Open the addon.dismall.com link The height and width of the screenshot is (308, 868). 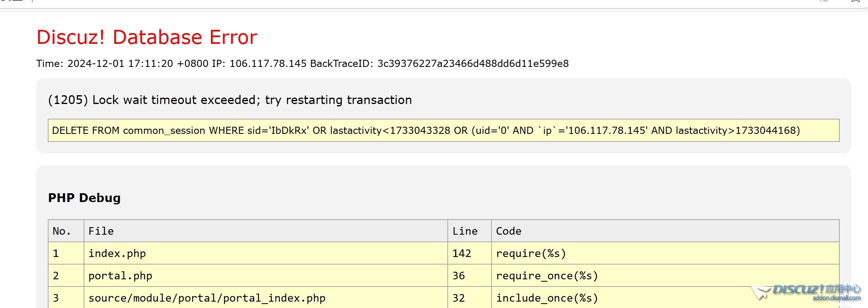(x=836, y=298)
